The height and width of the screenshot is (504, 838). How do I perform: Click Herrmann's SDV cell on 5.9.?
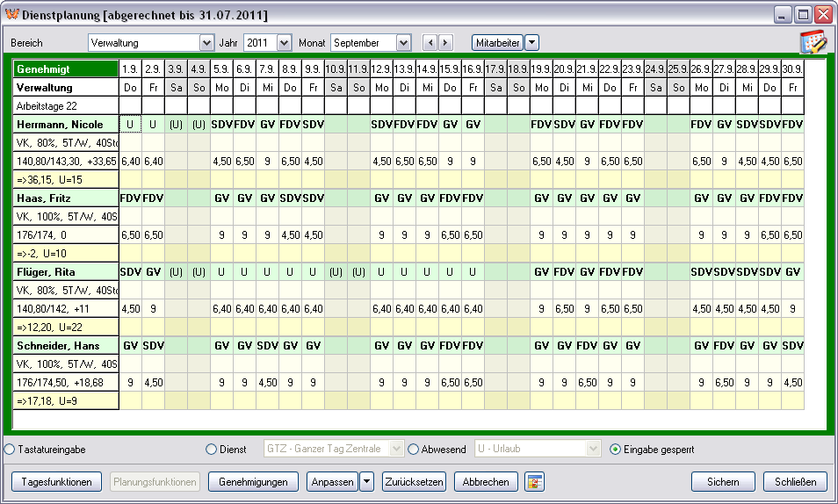pyautogui.click(x=221, y=125)
